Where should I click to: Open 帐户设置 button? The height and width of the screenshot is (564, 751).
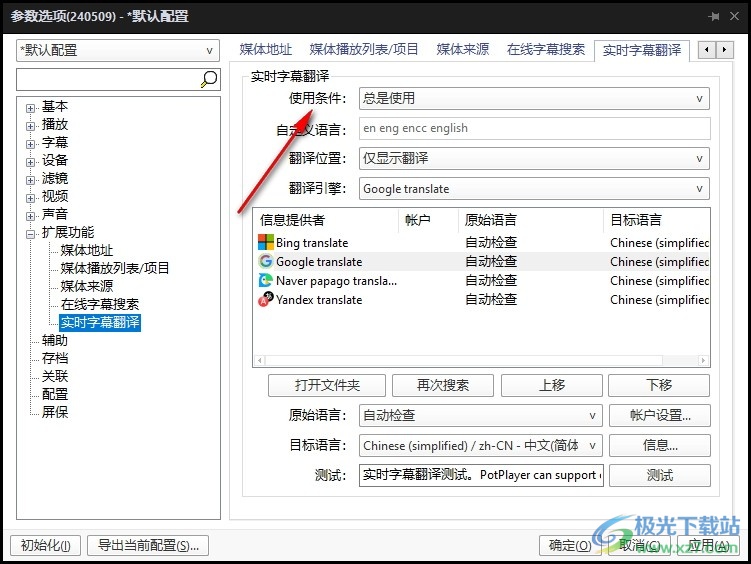coord(660,416)
